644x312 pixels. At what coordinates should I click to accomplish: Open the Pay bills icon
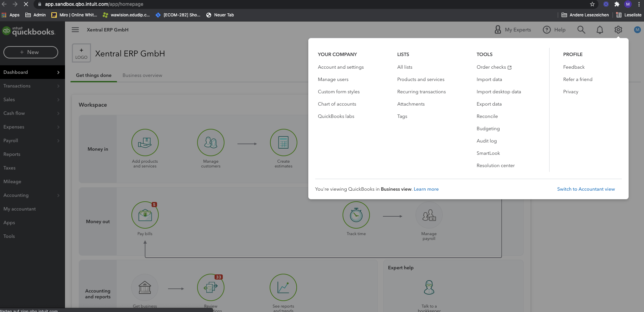(145, 215)
